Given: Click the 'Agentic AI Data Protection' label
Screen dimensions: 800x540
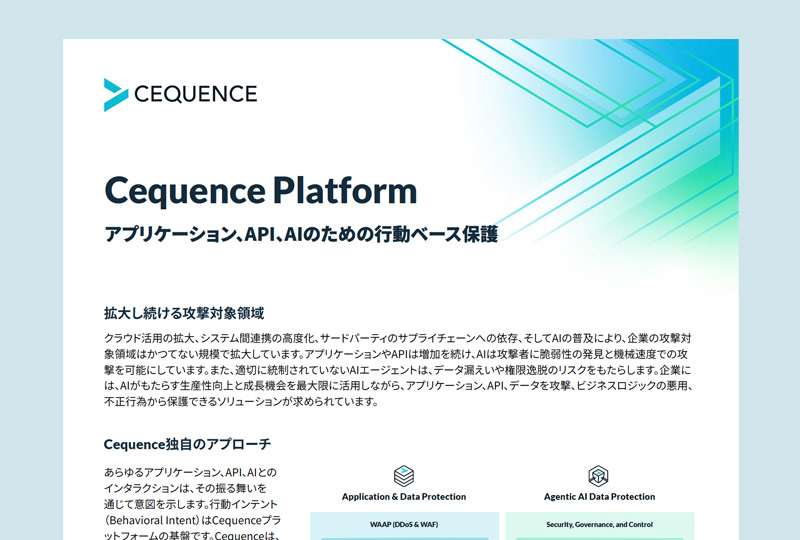Looking at the screenshot, I should pos(599,497).
